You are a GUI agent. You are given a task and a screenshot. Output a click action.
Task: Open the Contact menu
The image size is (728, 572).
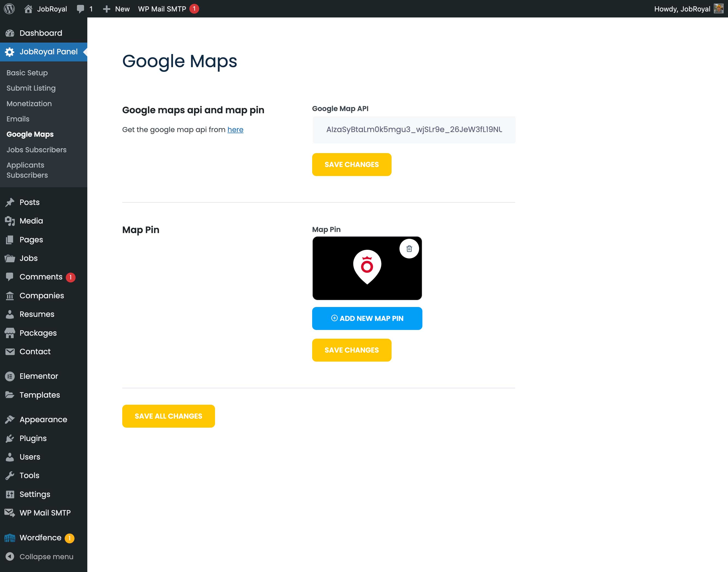click(x=44, y=352)
